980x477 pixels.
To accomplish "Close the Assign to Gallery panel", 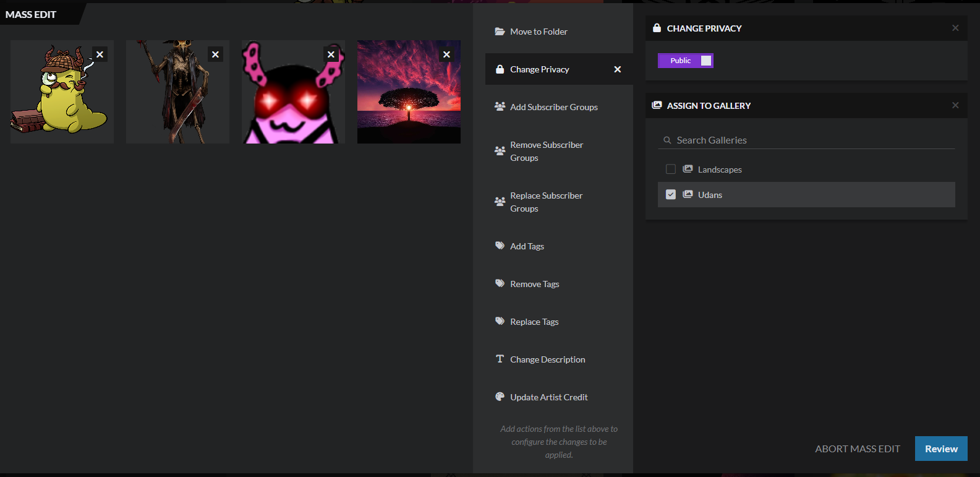I will [955, 105].
